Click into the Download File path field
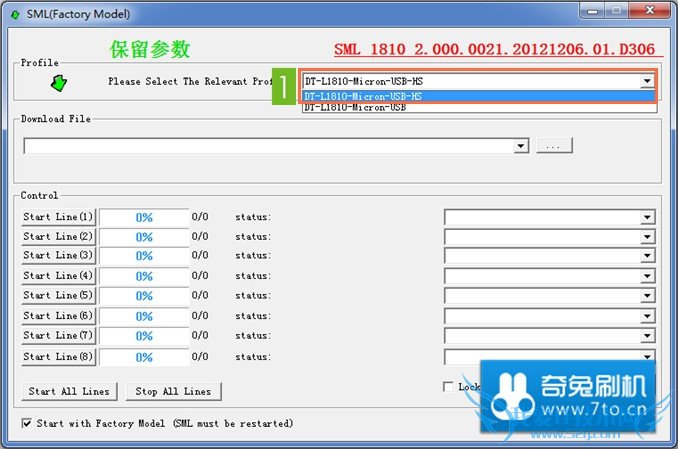Viewport: 678px width, 449px height. [269, 146]
